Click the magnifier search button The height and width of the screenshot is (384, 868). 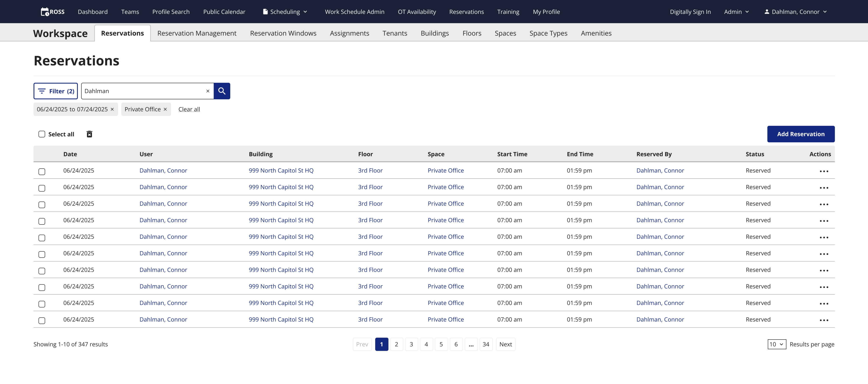(222, 91)
